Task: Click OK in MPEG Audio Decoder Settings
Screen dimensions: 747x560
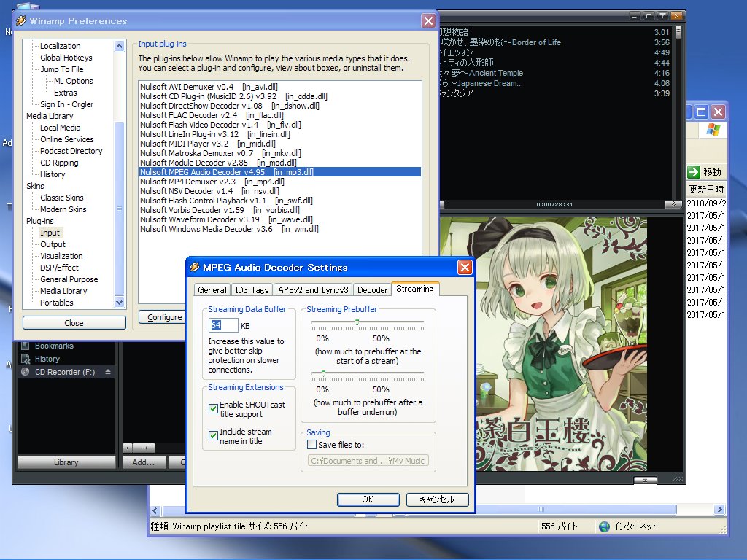Action: coord(368,499)
